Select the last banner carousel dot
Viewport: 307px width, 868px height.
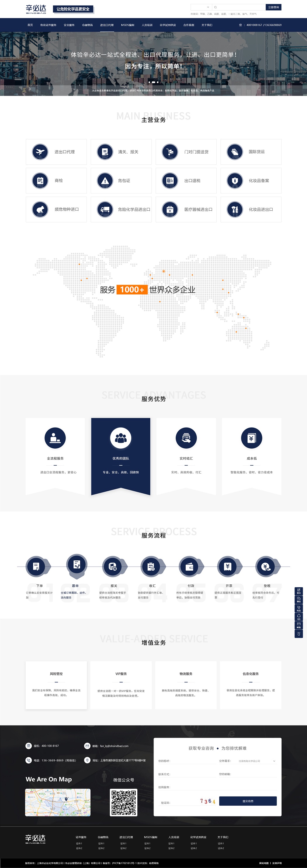[x=158, y=82]
